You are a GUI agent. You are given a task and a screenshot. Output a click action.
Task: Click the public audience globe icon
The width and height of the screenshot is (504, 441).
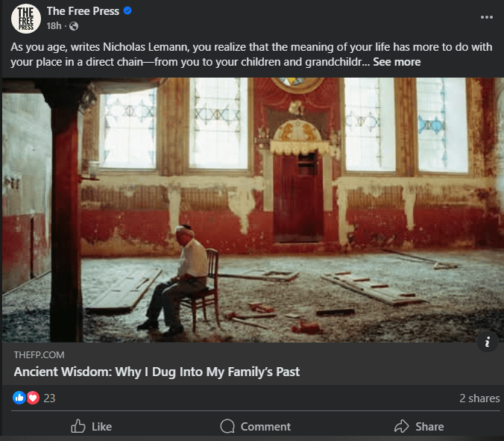(73, 26)
